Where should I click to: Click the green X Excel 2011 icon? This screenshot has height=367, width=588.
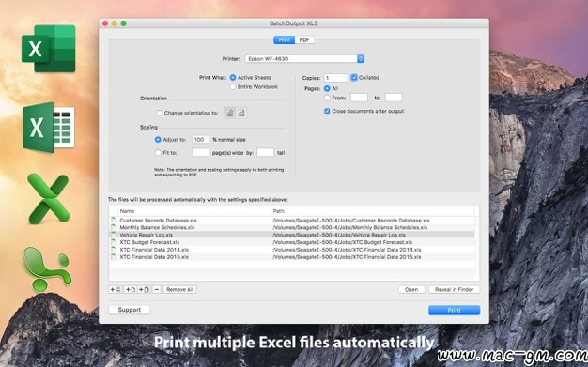click(x=49, y=199)
